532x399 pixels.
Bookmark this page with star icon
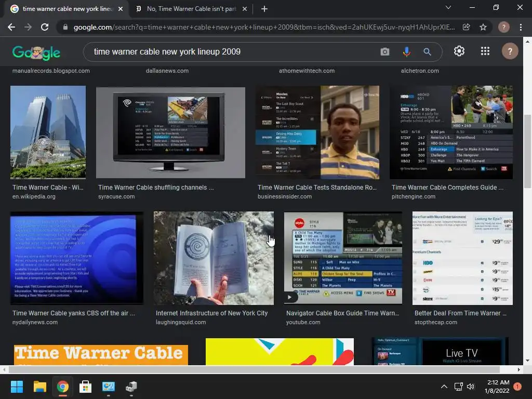[483, 27]
